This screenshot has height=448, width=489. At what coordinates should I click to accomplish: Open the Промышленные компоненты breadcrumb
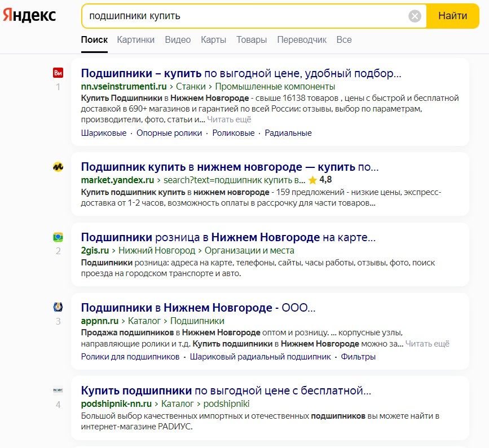pos(275,87)
